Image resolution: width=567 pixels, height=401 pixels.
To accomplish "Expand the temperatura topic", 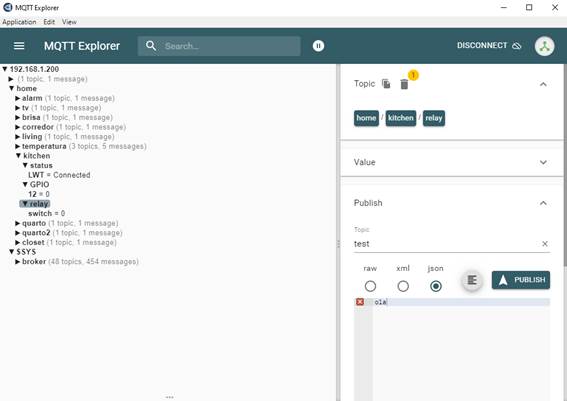I will tap(17, 146).
